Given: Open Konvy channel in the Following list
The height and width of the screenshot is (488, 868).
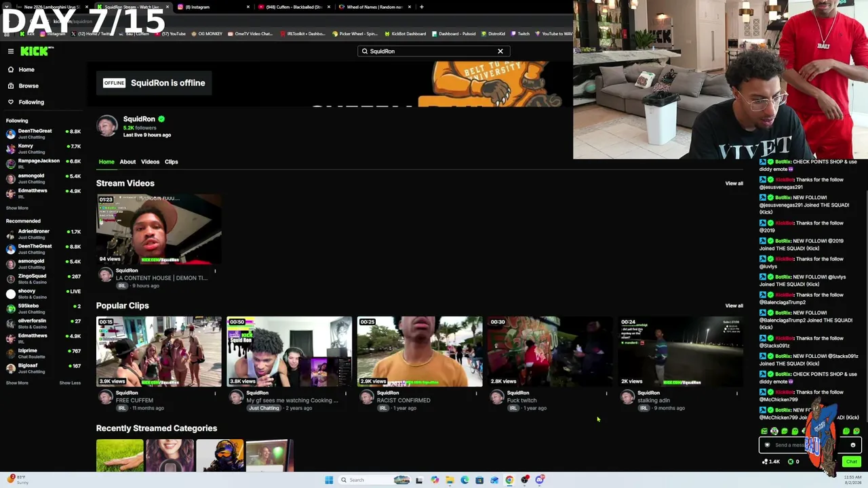Looking at the screenshot, I should pos(43,148).
